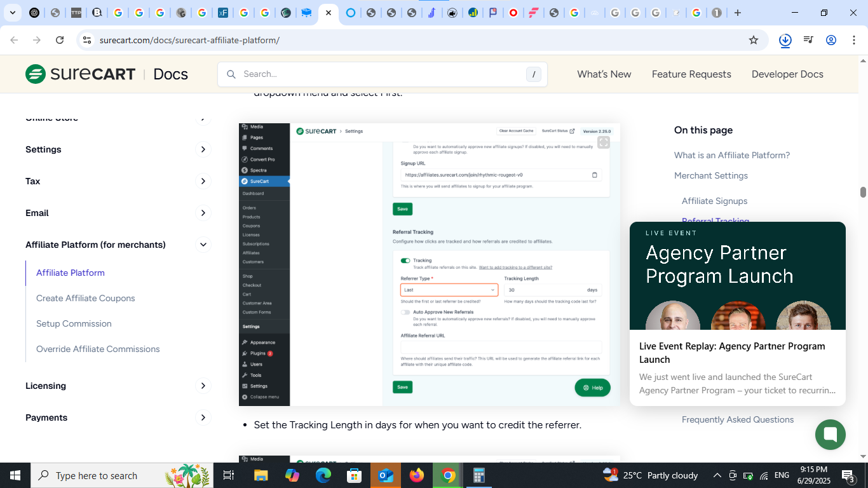Open the Windows notification center
This screenshot has width=868, height=488.
(x=848, y=475)
